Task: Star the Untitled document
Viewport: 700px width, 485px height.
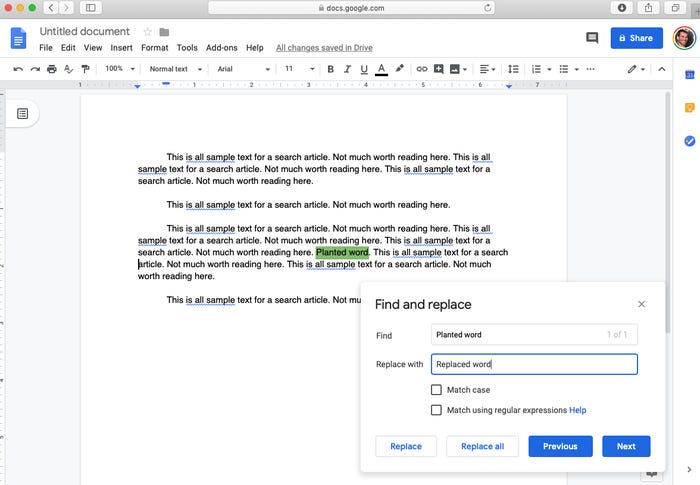Action: [147, 32]
